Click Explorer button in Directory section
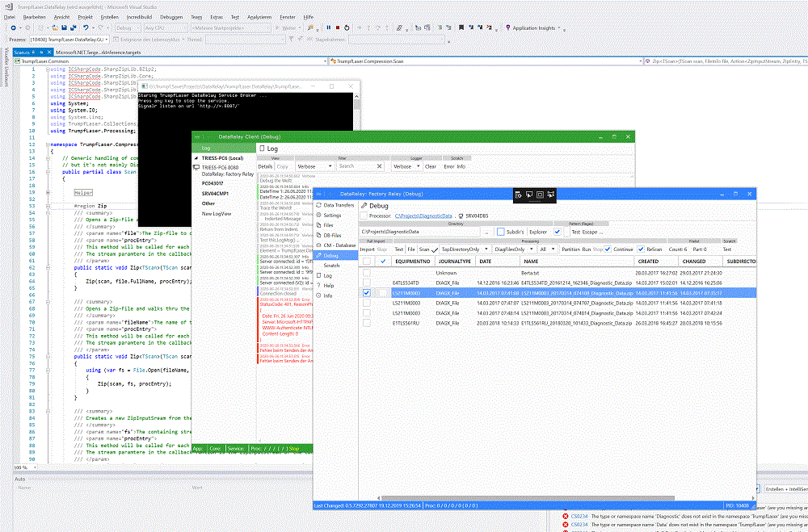 click(538, 232)
